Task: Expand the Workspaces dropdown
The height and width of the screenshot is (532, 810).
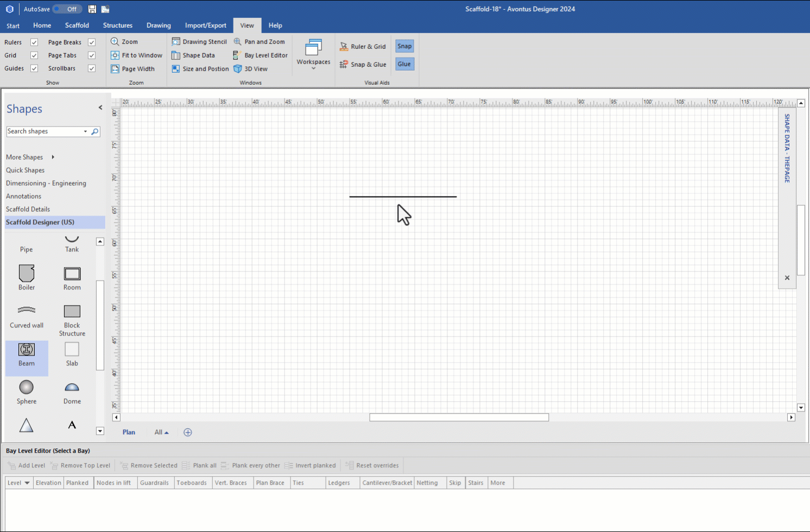Action: 313,55
